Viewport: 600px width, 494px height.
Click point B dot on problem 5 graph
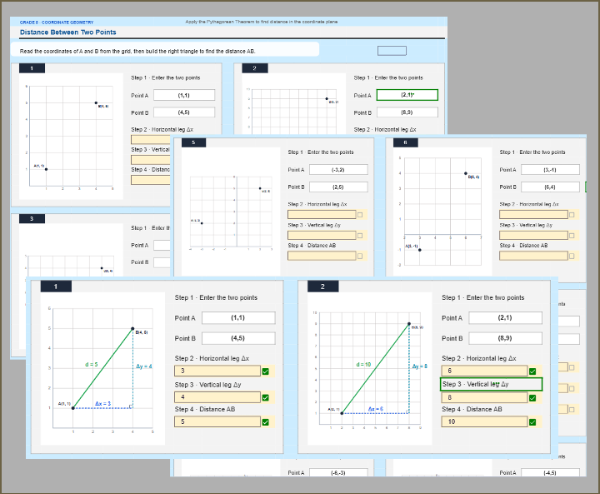point(260,188)
